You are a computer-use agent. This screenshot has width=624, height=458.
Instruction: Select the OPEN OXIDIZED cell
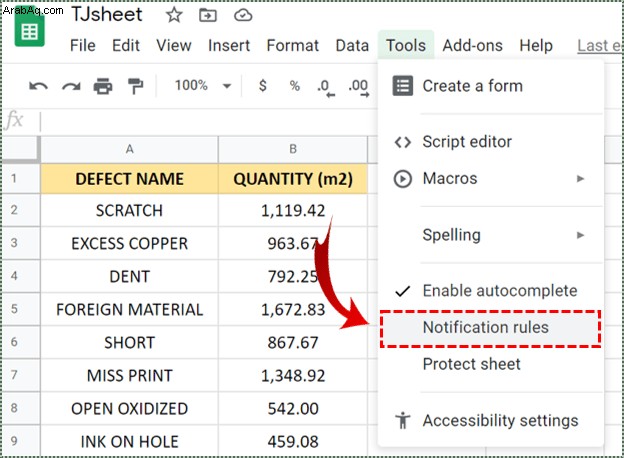(129, 409)
